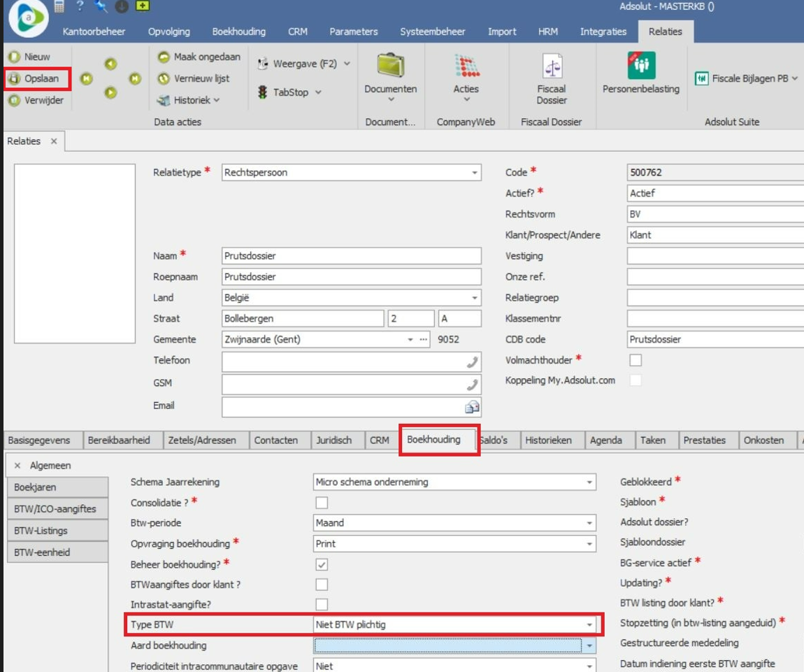The width and height of the screenshot is (804, 672).
Task: Open the Relatietype dropdown
Action: [x=474, y=173]
